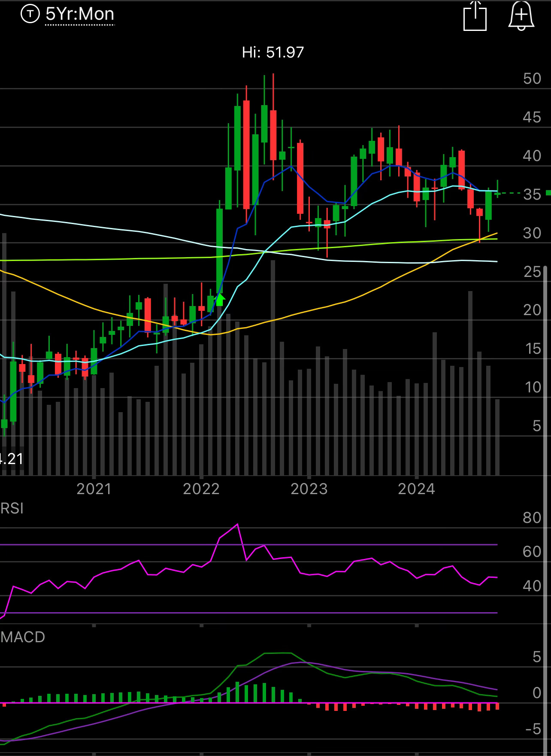Tap the RSI 80 level label

pos(532,518)
